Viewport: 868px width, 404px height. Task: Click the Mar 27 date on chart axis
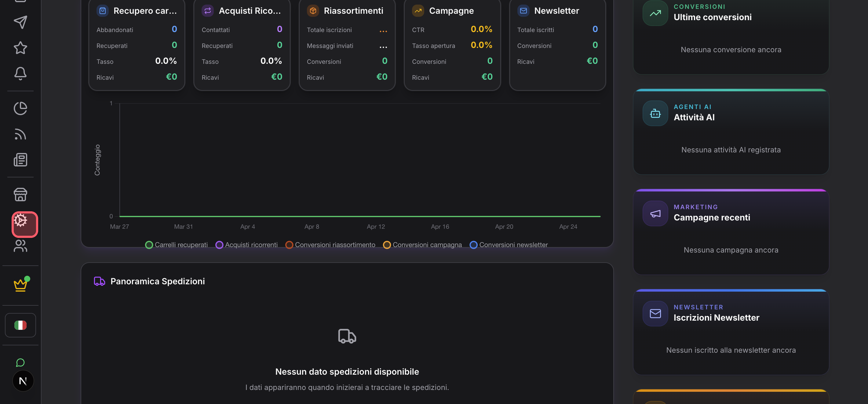pos(119,227)
